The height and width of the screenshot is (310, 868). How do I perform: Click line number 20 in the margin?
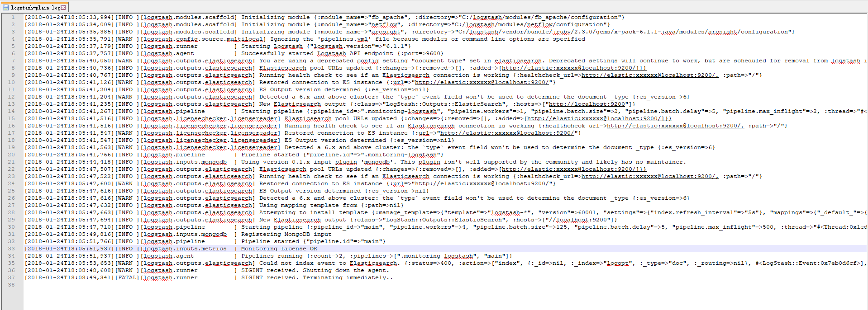[x=11, y=155]
